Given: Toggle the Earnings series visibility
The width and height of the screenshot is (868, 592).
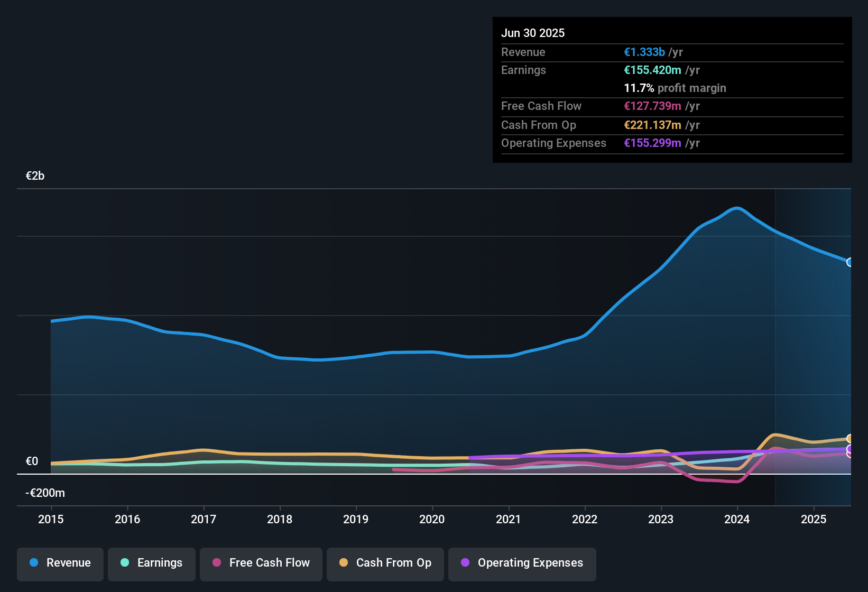Looking at the screenshot, I should coord(152,563).
